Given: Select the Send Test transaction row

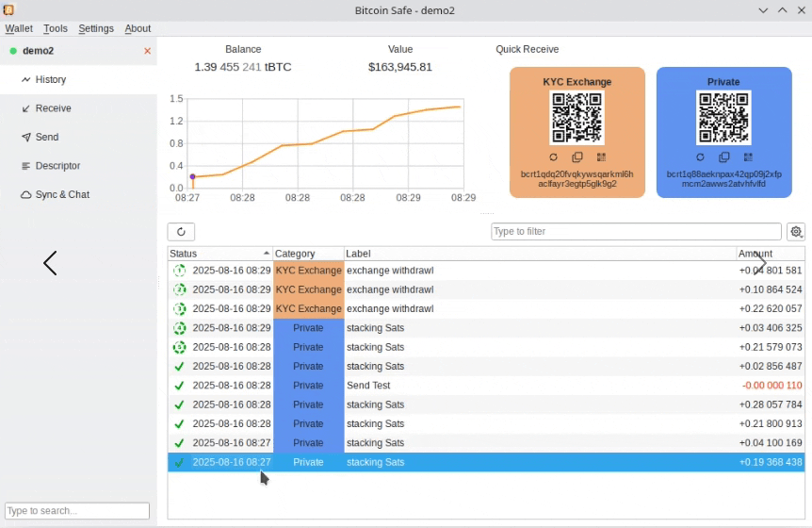Looking at the screenshot, I should [x=471, y=386].
